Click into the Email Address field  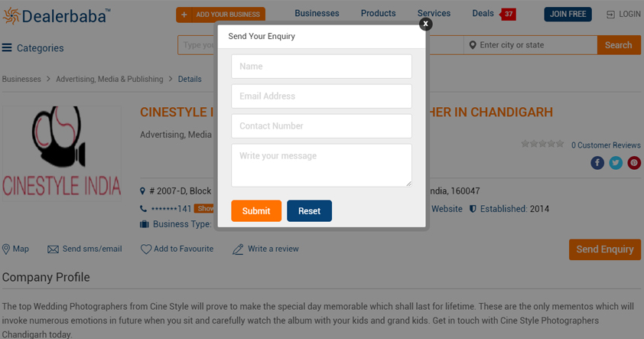tap(321, 96)
